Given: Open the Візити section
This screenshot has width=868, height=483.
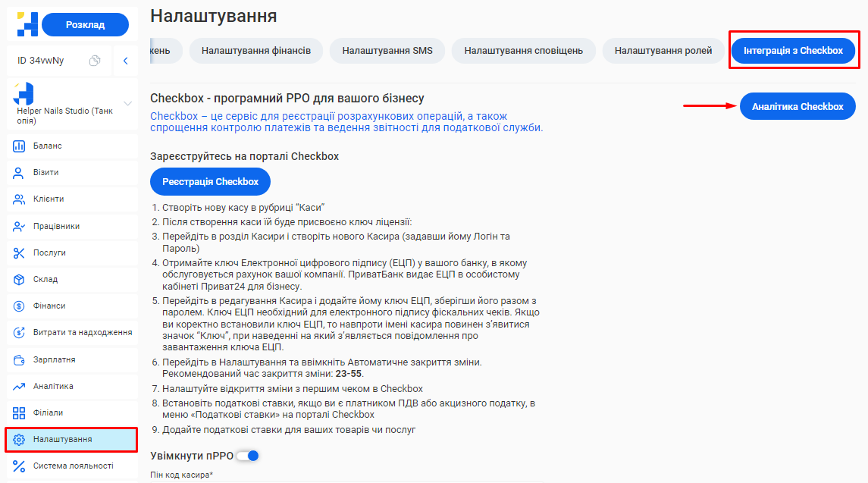Looking at the screenshot, I should pyautogui.click(x=45, y=173).
